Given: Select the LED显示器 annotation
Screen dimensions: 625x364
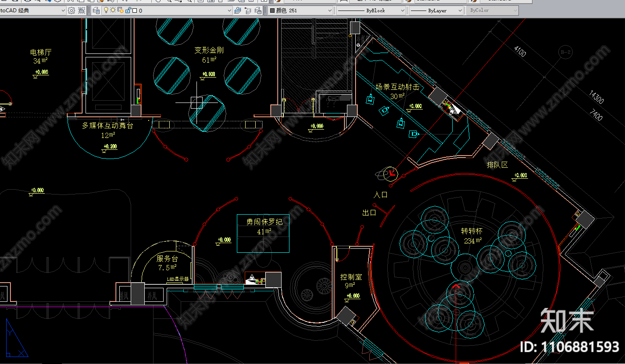Looking at the screenshot, I should (178, 279).
